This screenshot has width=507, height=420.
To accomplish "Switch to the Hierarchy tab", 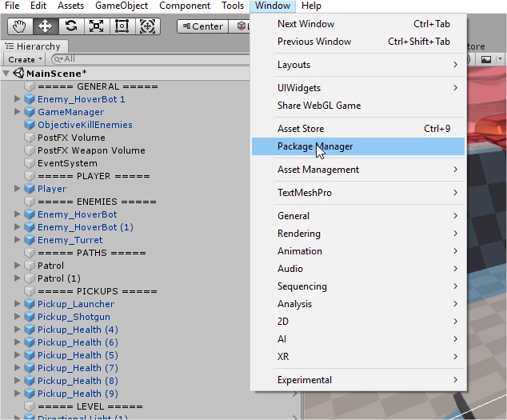I will (x=34, y=46).
